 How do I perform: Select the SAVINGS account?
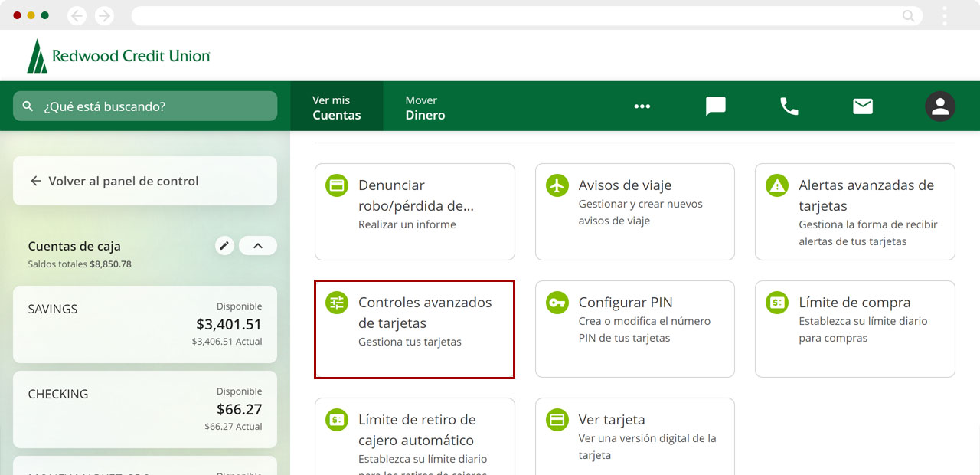click(145, 326)
